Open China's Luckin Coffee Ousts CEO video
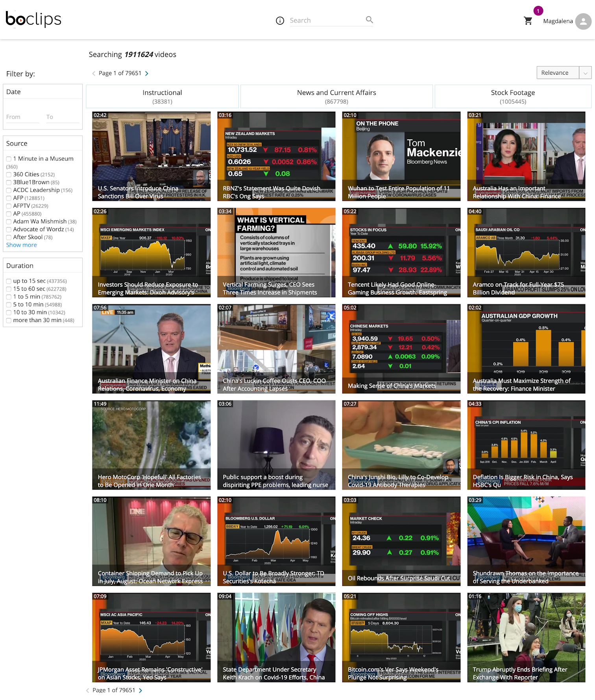 (x=276, y=349)
